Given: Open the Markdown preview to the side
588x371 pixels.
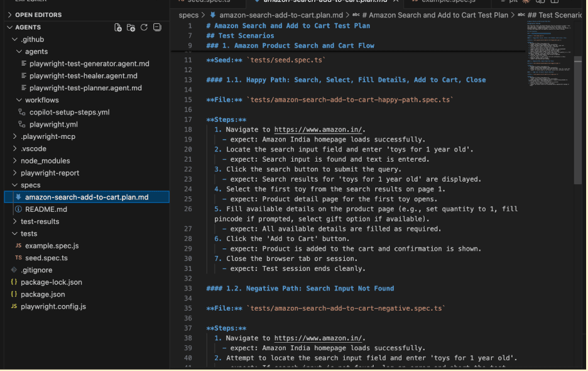Looking at the screenshot, I should [x=541, y=3].
